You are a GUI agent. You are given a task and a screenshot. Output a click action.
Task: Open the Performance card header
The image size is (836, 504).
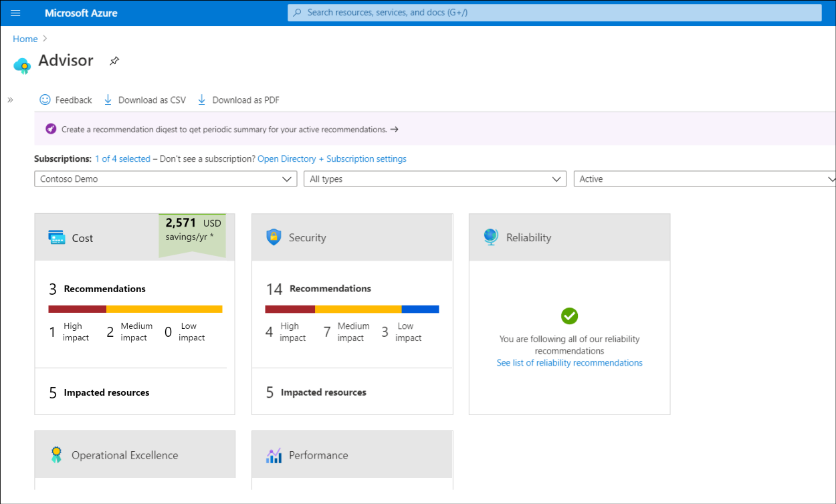[x=352, y=455]
